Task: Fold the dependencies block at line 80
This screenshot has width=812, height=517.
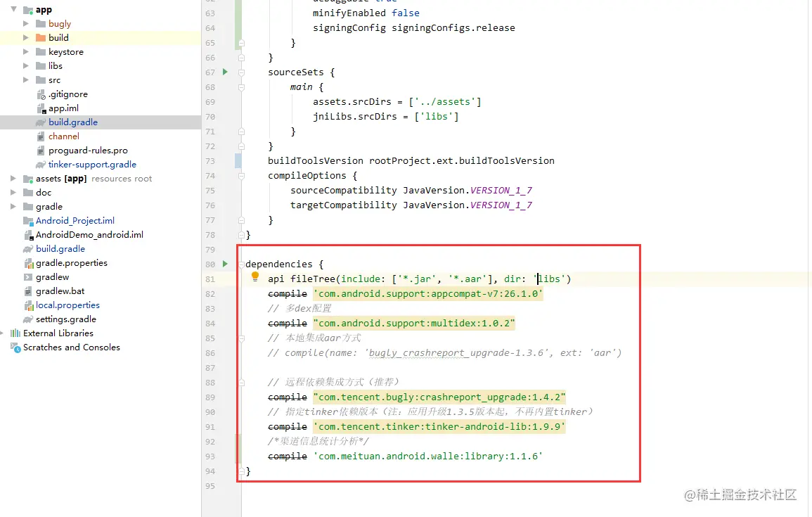Action: 241,264
